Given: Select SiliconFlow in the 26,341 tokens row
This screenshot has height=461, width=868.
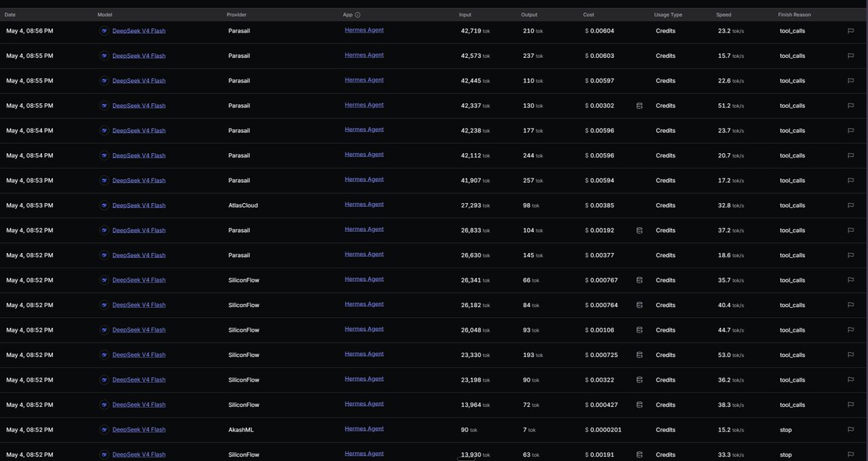Looking at the screenshot, I should (244, 280).
